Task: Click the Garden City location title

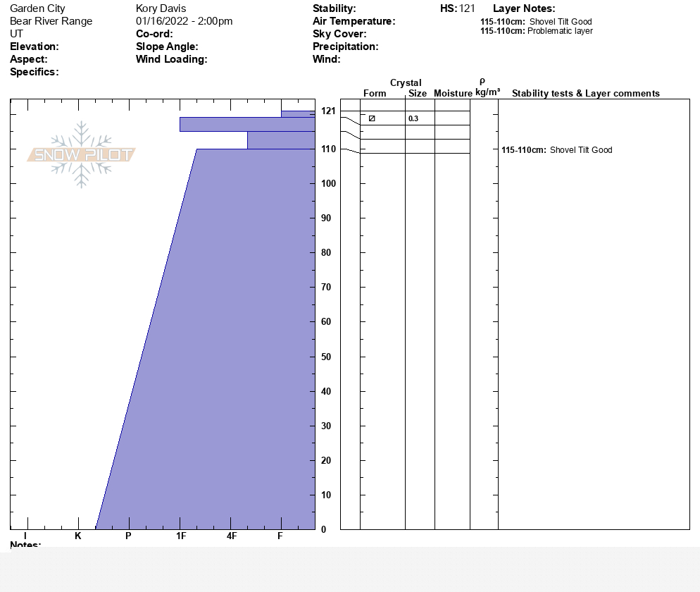Action: 37,8
